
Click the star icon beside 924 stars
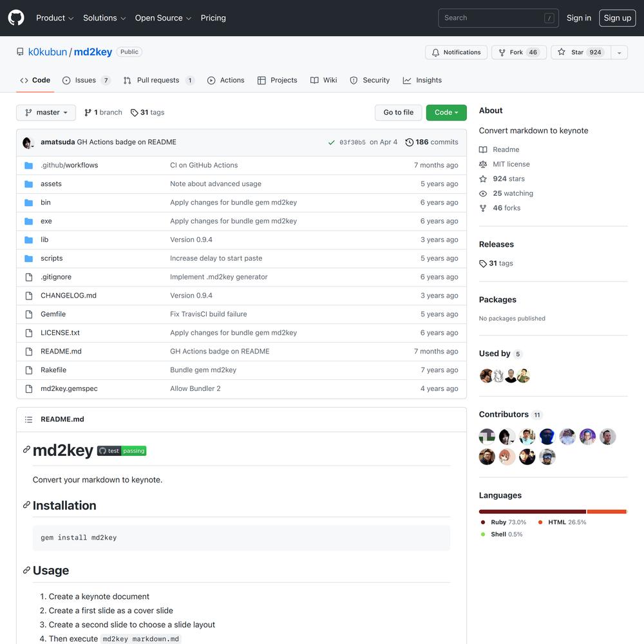click(483, 178)
